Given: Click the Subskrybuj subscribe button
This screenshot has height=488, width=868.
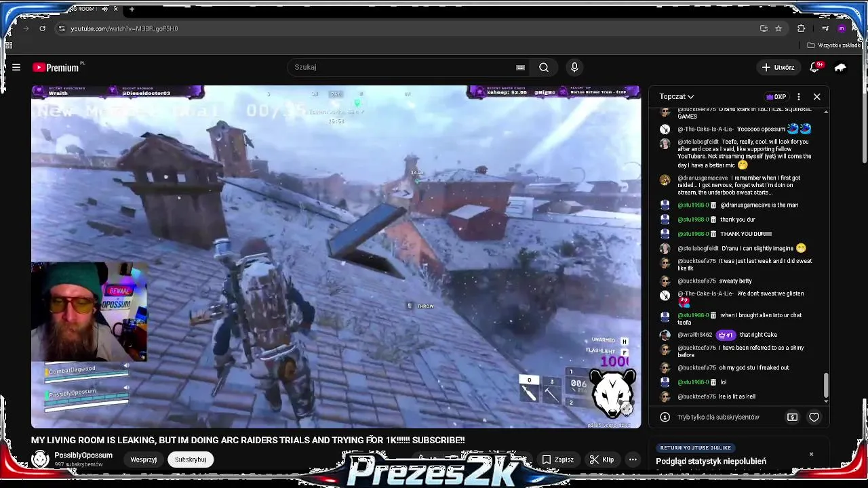Looking at the screenshot, I should point(191,460).
